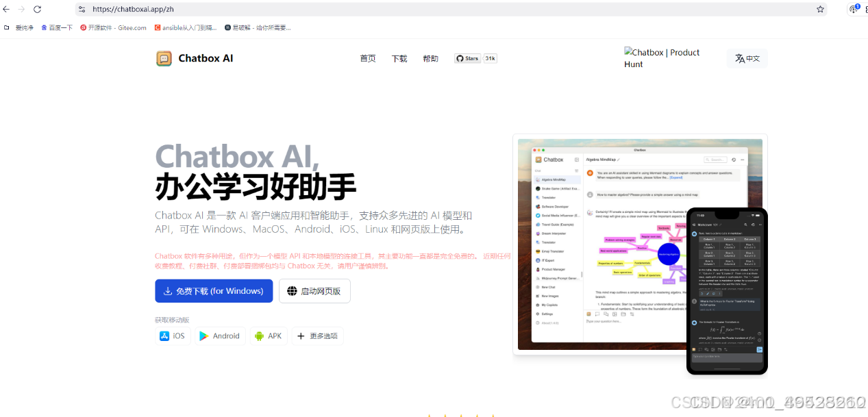Open the site information icon beside the URL
This screenshot has height=417, width=868.
[x=82, y=9]
